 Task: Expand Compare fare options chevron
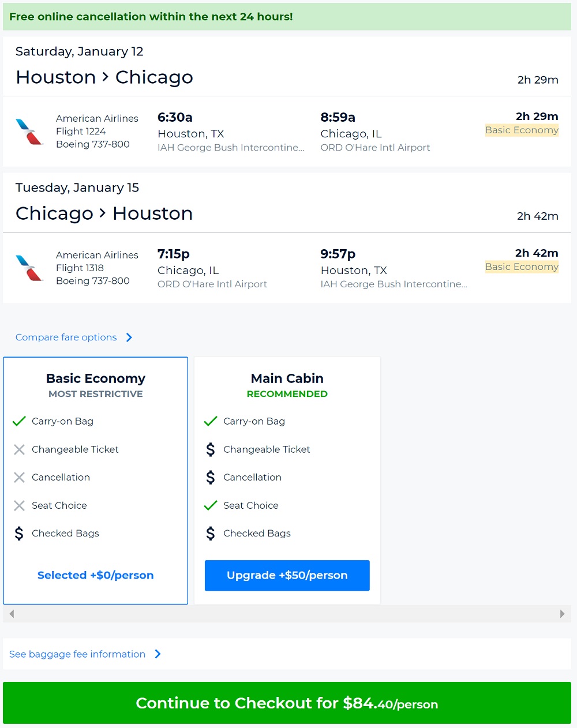pyautogui.click(x=129, y=337)
